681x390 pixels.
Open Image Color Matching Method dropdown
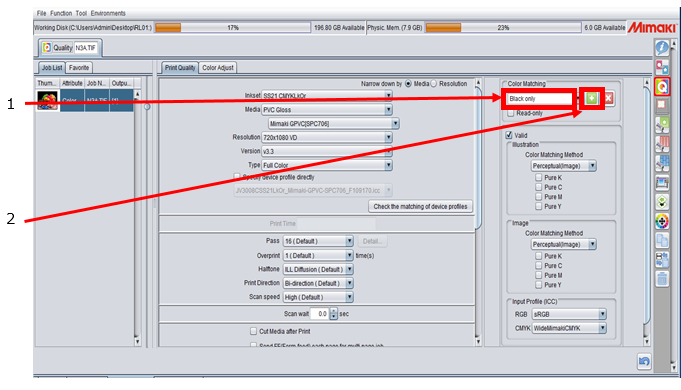click(564, 244)
